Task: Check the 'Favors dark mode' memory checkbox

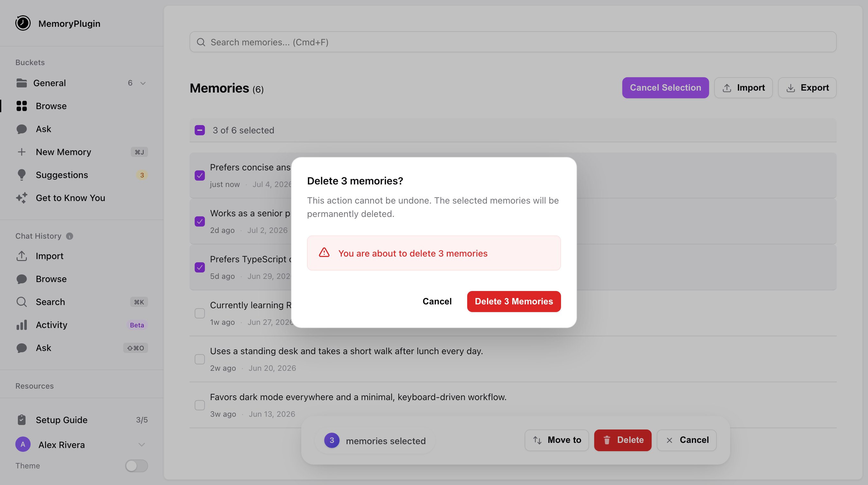Action: coord(200,405)
